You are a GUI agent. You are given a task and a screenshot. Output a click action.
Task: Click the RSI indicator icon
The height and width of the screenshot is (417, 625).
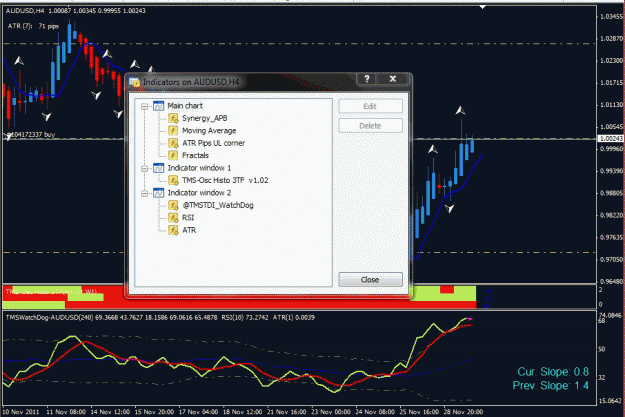click(x=173, y=218)
